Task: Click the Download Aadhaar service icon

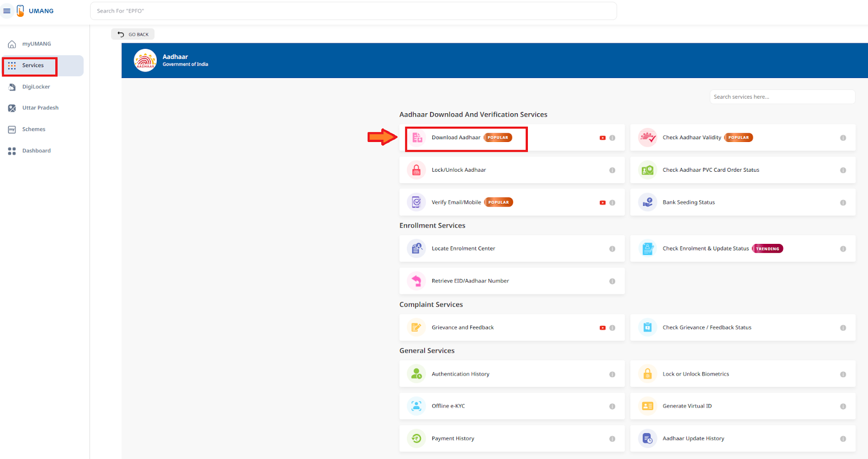Action: pyautogui.click(x=417, y=138)
